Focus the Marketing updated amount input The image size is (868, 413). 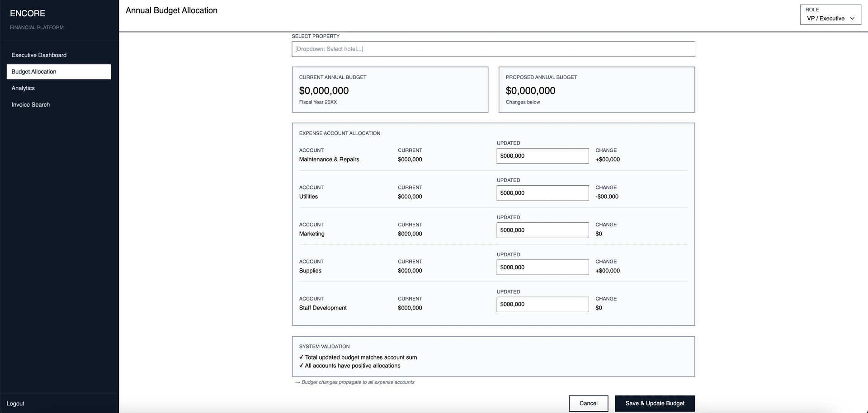pyautogui.click(x=542, y=230)
